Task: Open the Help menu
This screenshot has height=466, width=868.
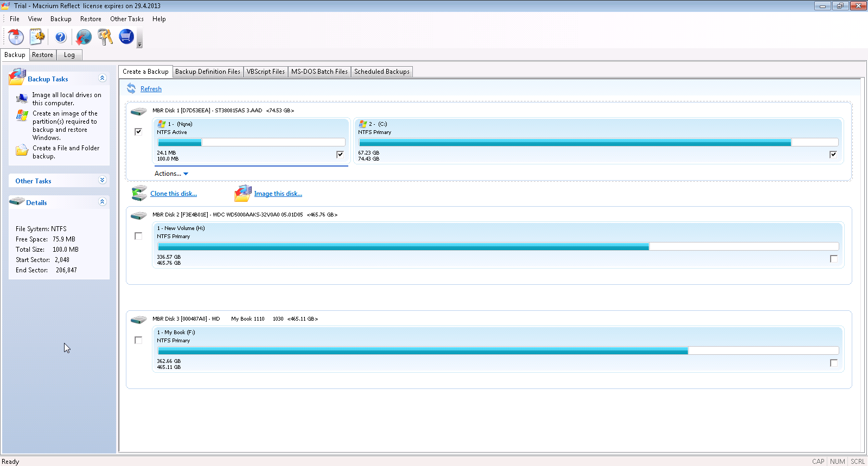Action: (x=159, y=19)
